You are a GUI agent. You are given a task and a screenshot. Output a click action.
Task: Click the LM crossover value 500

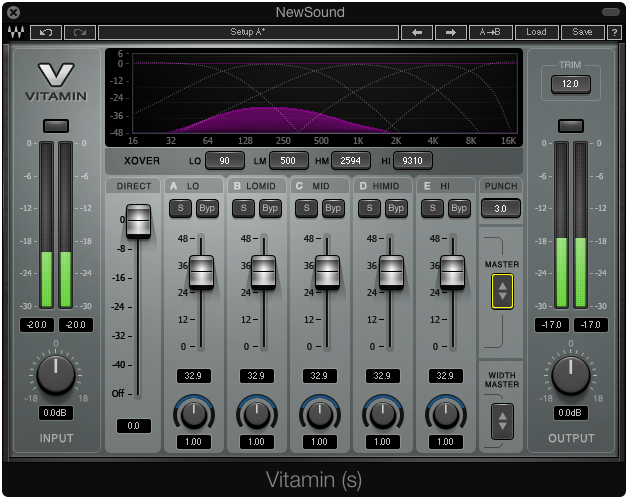(x=288, y=161)
